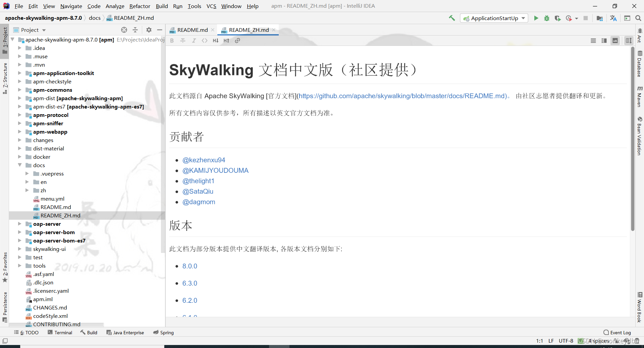The image size is (644, 348).
Task: Click the preview vertical scrollbar
Action: 633,139
